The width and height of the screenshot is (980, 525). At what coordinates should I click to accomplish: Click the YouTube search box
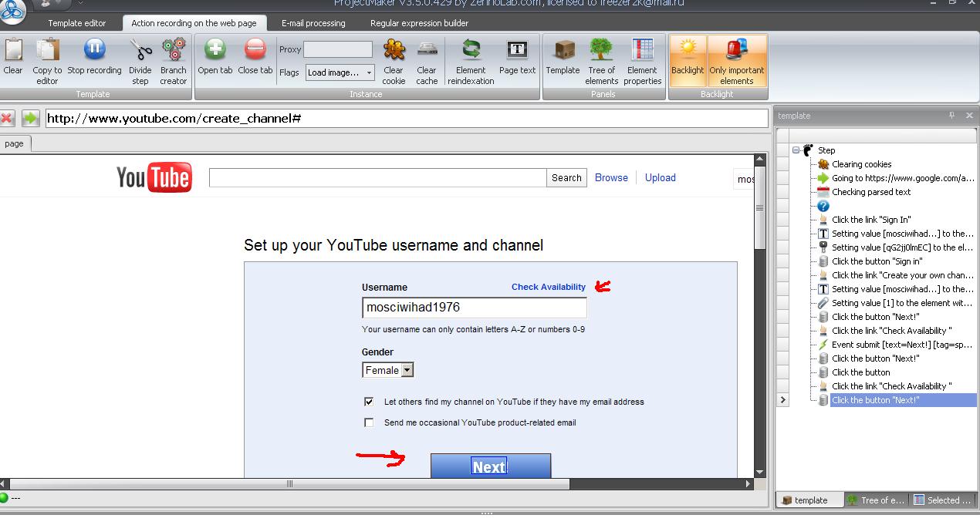click(x=378, y=177)
